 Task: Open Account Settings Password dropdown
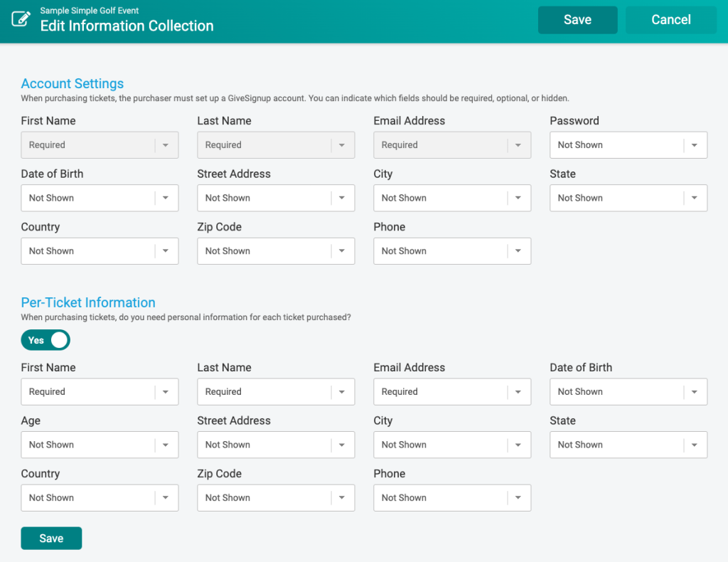tap(628, 145)
